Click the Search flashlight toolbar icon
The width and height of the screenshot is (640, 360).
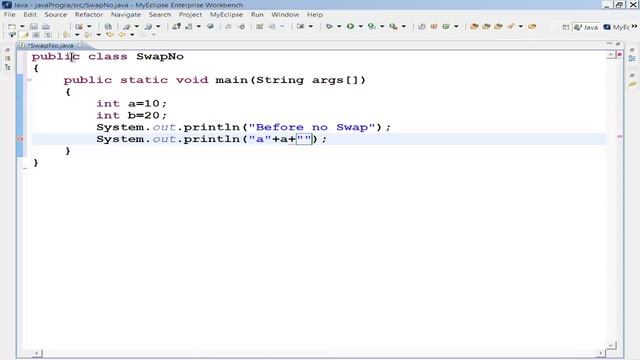coord(511,26)
